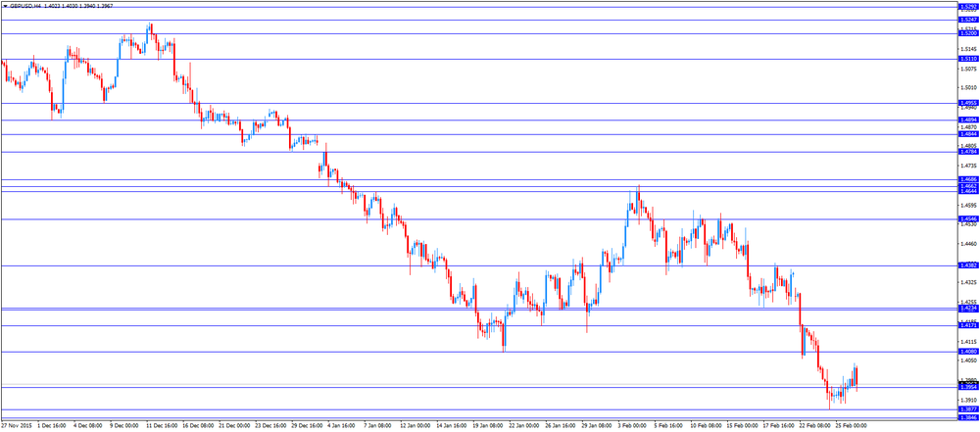
Task: Click the 22 Feb 08:00 time label
Action: coord(815,426)
